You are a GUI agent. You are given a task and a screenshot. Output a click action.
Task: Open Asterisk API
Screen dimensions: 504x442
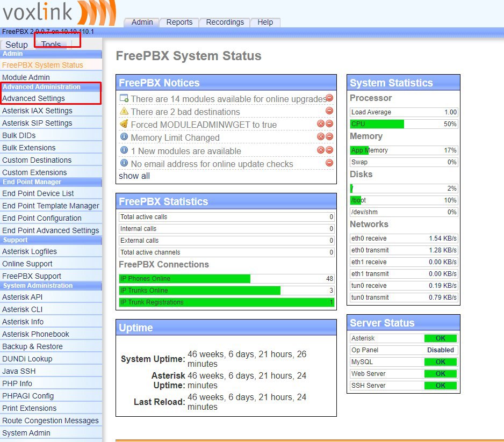[51, 297]
